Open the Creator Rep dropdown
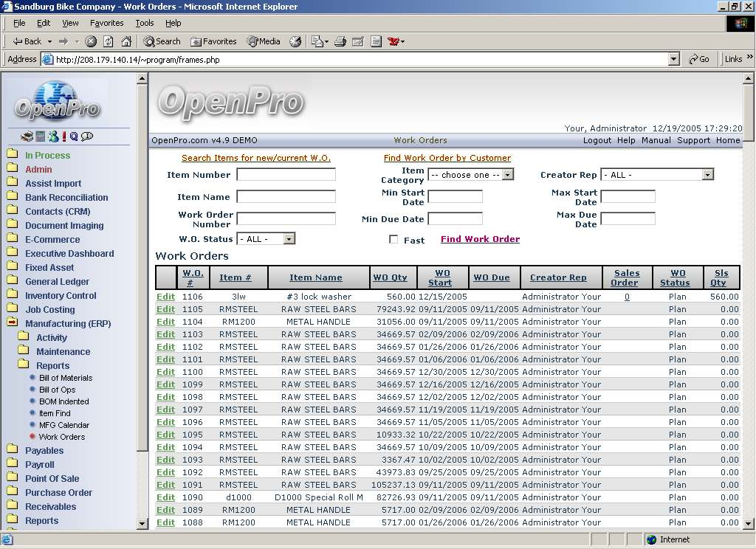756x549 pixels. [656, 175]
